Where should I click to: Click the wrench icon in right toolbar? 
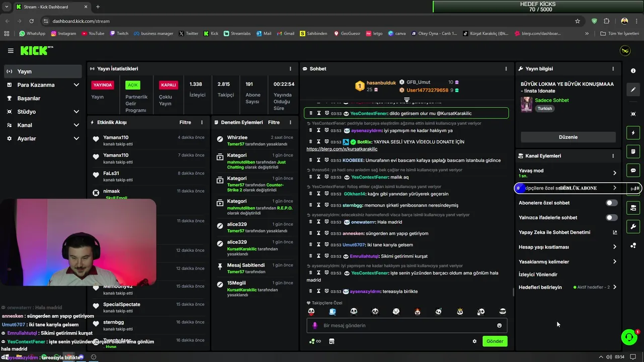click(633, 226)
